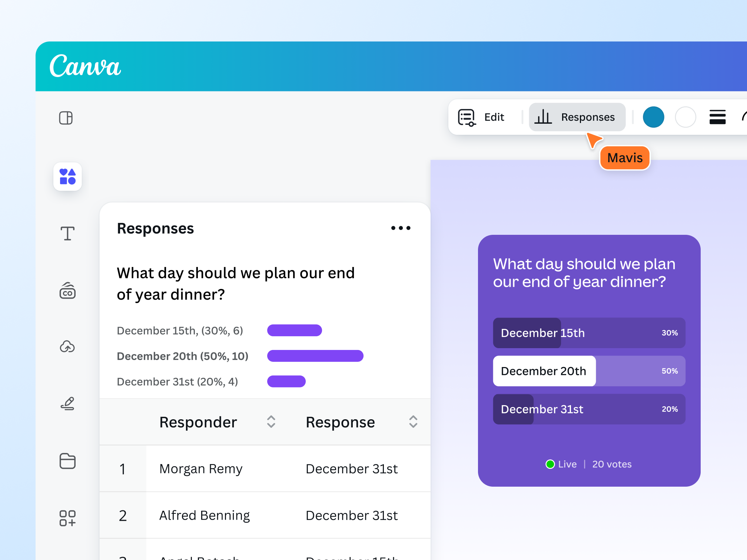This screenshot has height=560, width=747.
Task: Open the Uploads cloud icon
Action: point(67,347)
